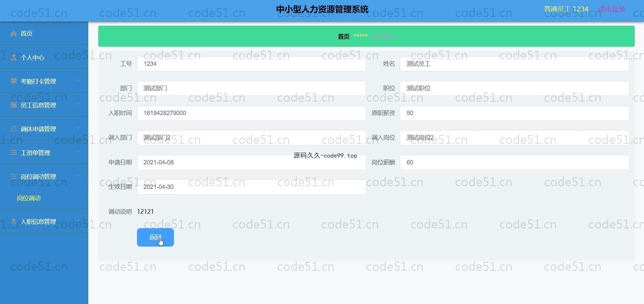The image size is (644, 304).
Task: Click the 返回 button
Action: pyautogui.click(x=155, y=237)
